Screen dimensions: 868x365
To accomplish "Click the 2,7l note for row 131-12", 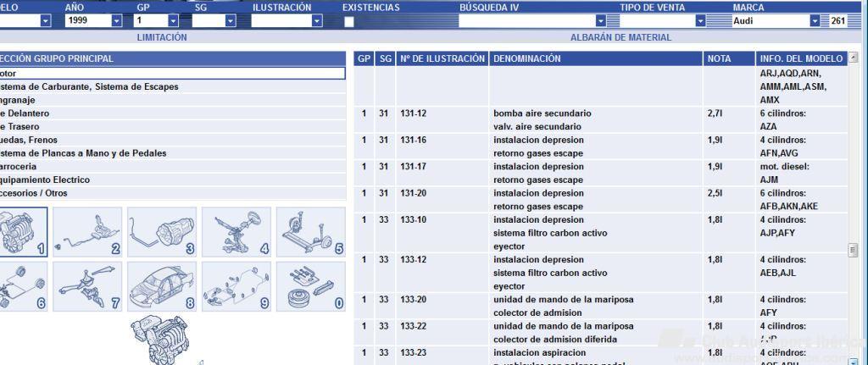I will point(715,113).
